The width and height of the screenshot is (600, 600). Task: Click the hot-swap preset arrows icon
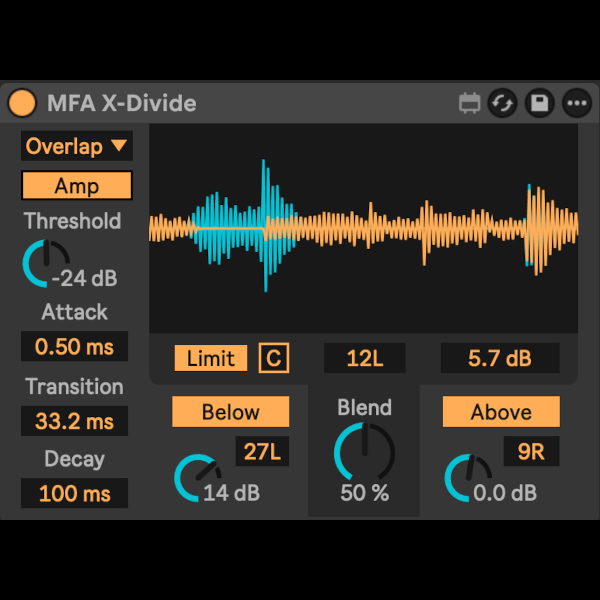click(503, 103)
